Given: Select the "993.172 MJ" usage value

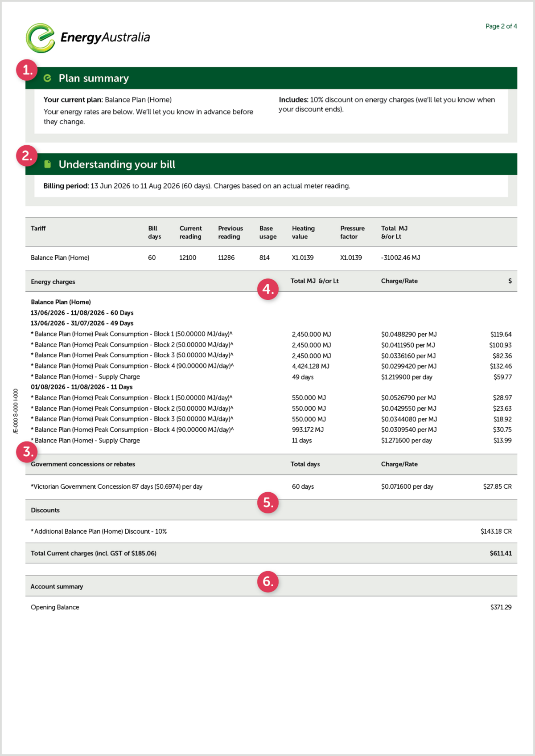Looking at the screenshot, I should point(308,430).
